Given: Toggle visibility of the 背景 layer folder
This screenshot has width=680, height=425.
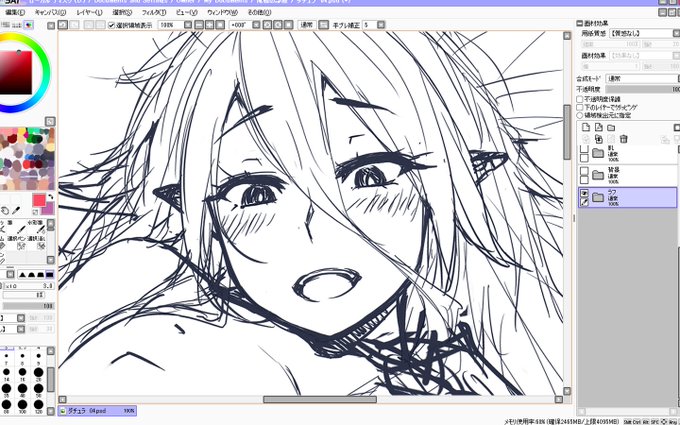Looking at the screenshot, I should tap(584, 171).
